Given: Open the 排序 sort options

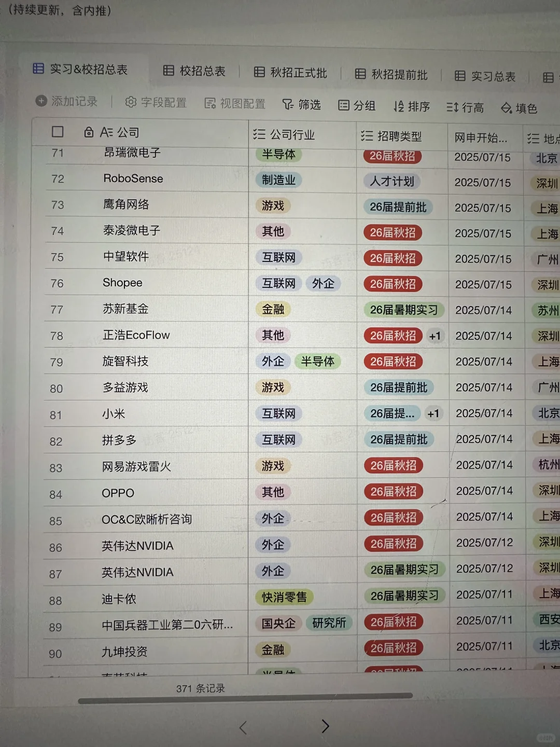Looking at the screenshot, I should 411,107.
